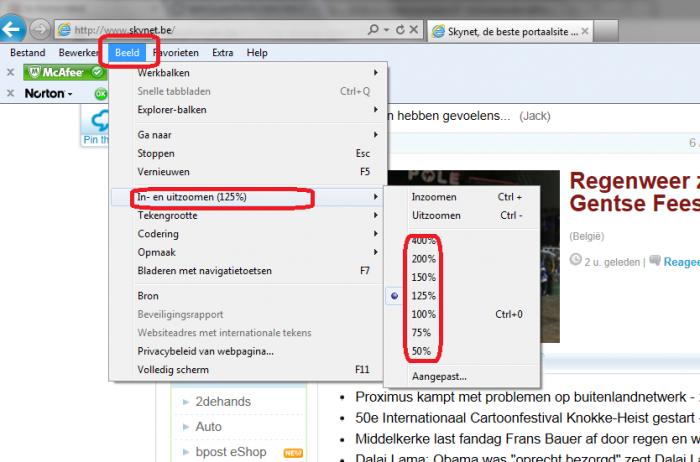Open Middelkerke Frans Bauer news link
Viewport: 700px width, 462px height.
527,439
